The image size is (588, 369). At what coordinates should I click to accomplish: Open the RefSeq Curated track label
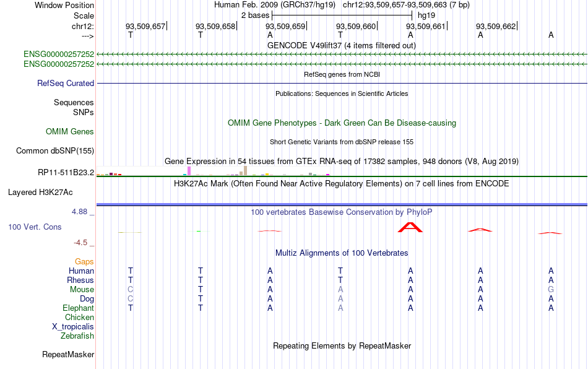[65, 83]
